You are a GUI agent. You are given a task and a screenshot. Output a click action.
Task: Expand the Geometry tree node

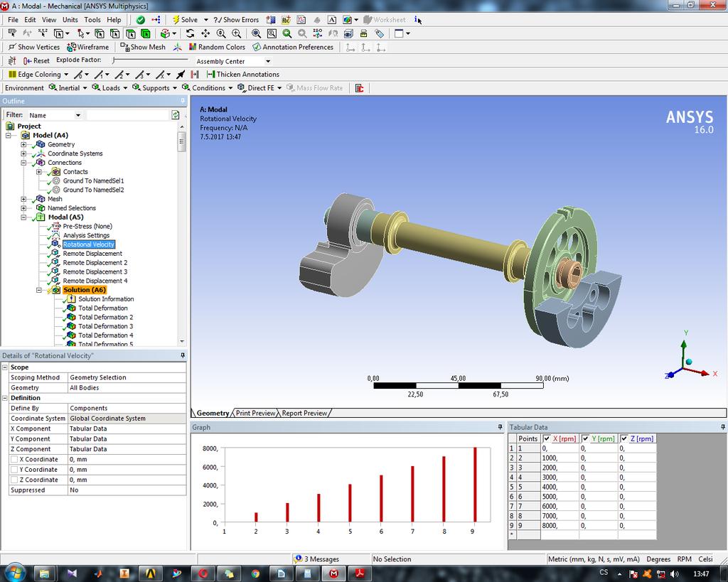click(23, 144)
